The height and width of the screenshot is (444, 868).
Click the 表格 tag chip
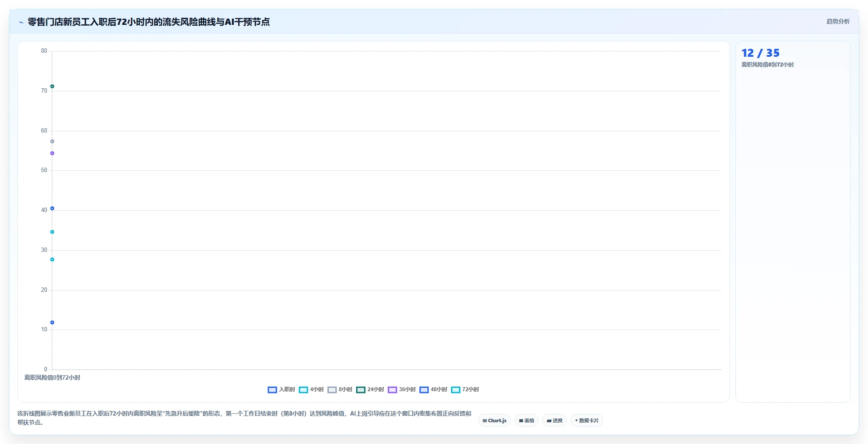[x=526, y=420]
